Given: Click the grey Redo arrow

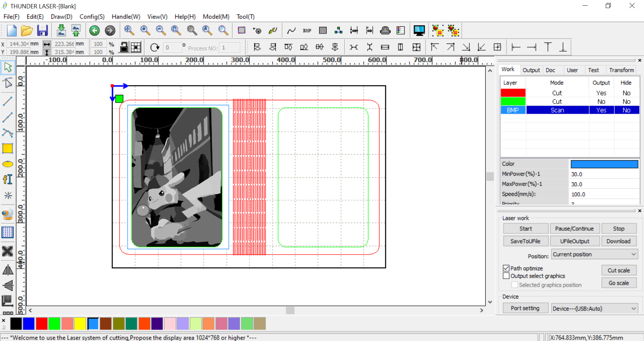Looking at the screenshot, I should pos(110,31).
